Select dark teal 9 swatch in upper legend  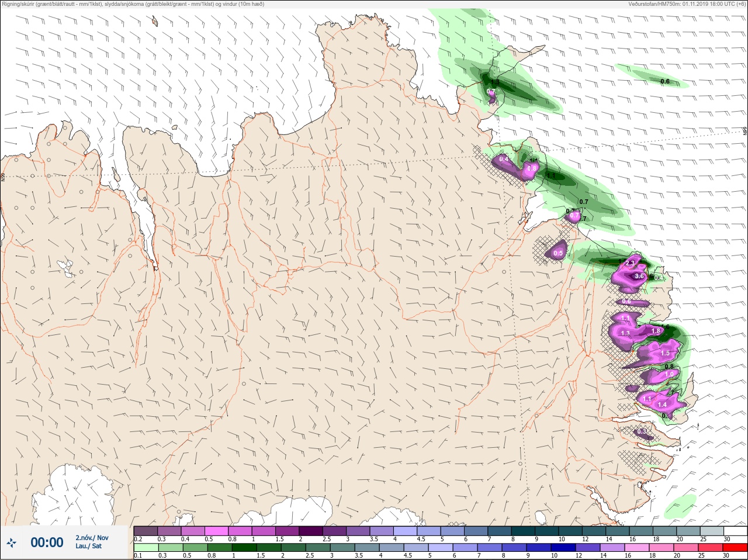pos(547,531)
